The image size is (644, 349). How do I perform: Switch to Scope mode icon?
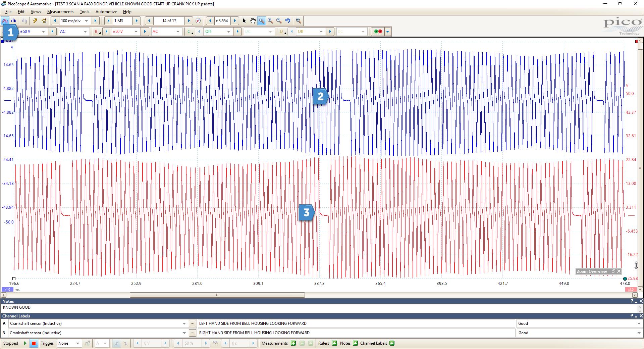(5, 21)
